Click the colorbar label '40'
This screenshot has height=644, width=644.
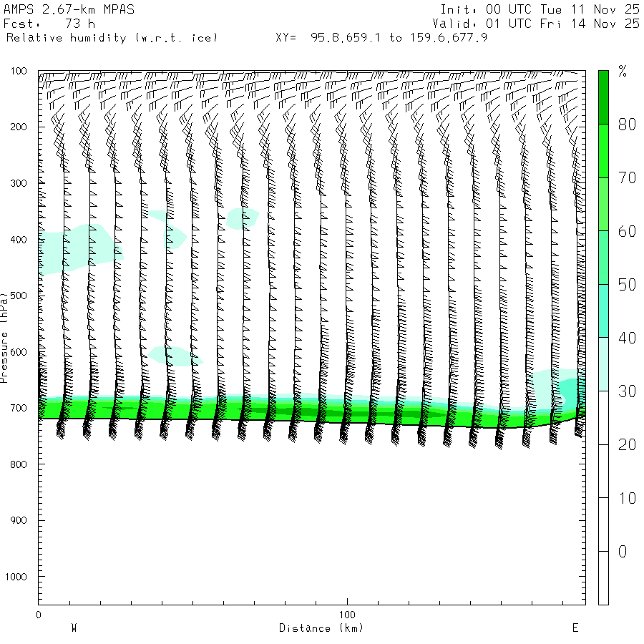coord(627,338)
